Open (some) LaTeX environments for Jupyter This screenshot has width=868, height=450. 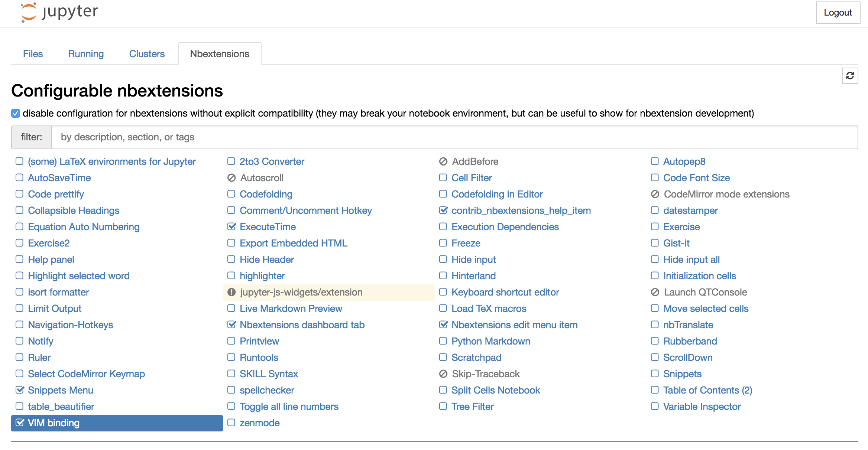pyautogui.click(x=112, y=162)
